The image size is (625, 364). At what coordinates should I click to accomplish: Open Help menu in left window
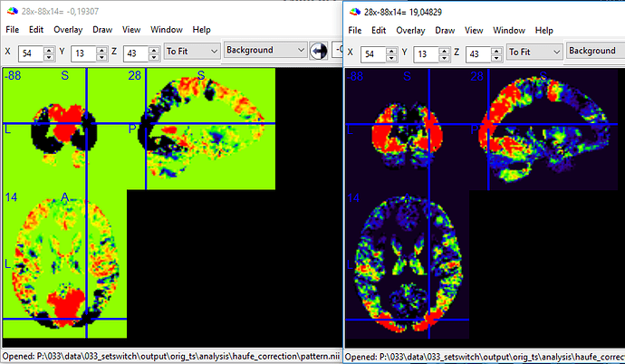(201, 30)
